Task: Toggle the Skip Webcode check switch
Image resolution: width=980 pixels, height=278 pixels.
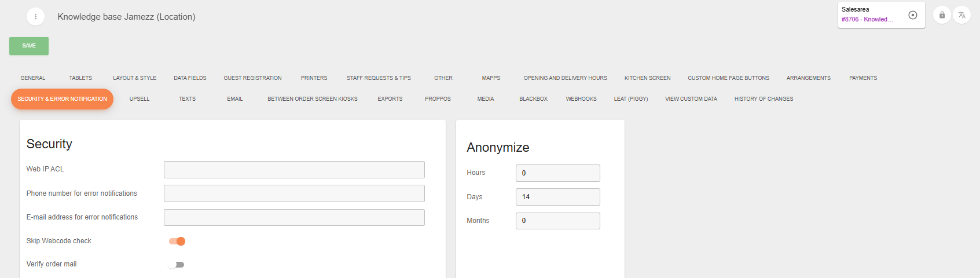Action: [177, 242]
